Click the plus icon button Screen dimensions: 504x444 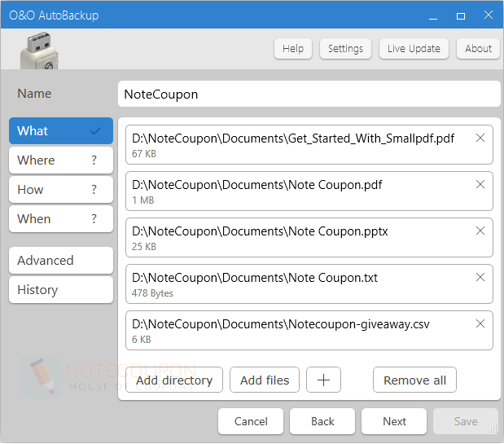pyautogui.click(x=323, y=380)
